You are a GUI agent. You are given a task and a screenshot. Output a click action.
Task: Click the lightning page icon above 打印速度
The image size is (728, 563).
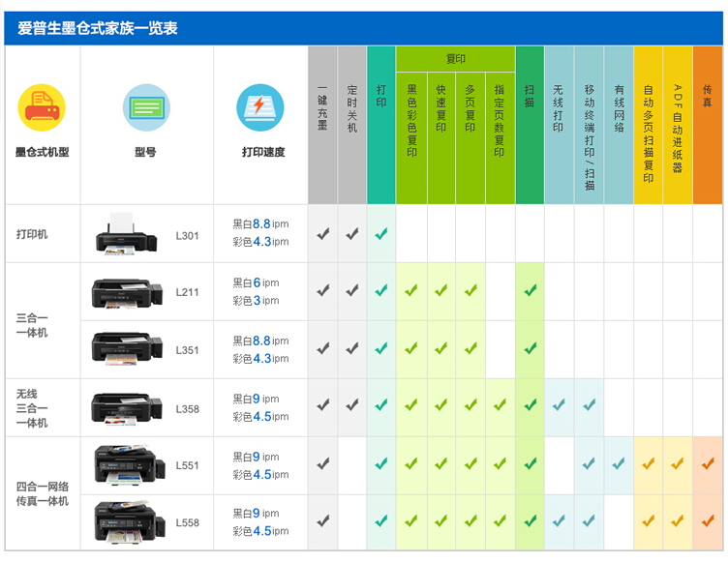pyautogui.click(x=260, y=107)
